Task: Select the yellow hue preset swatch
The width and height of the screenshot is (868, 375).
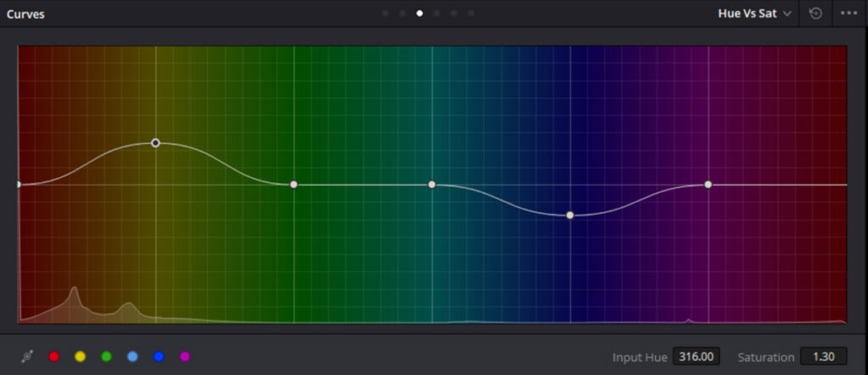Action: (81, 356)
